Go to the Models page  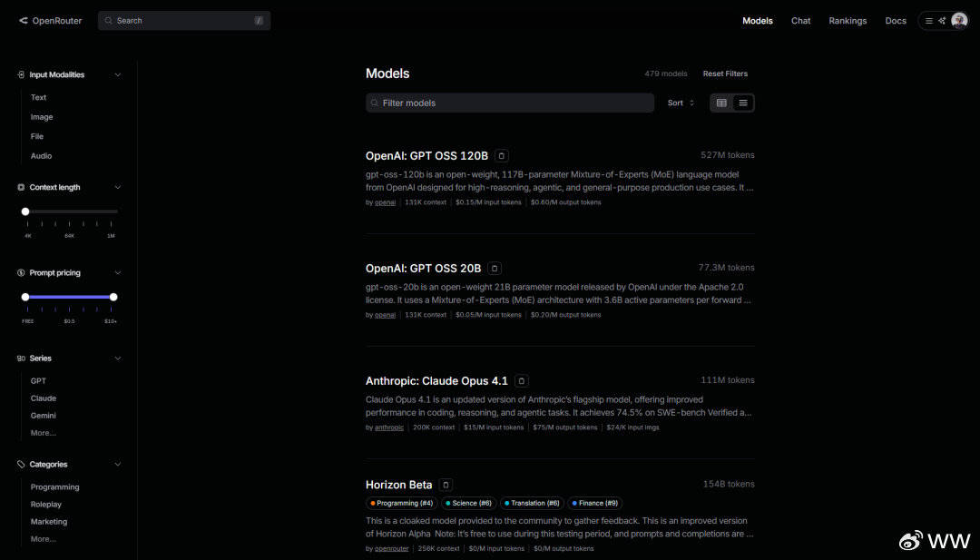coord(758,21)
